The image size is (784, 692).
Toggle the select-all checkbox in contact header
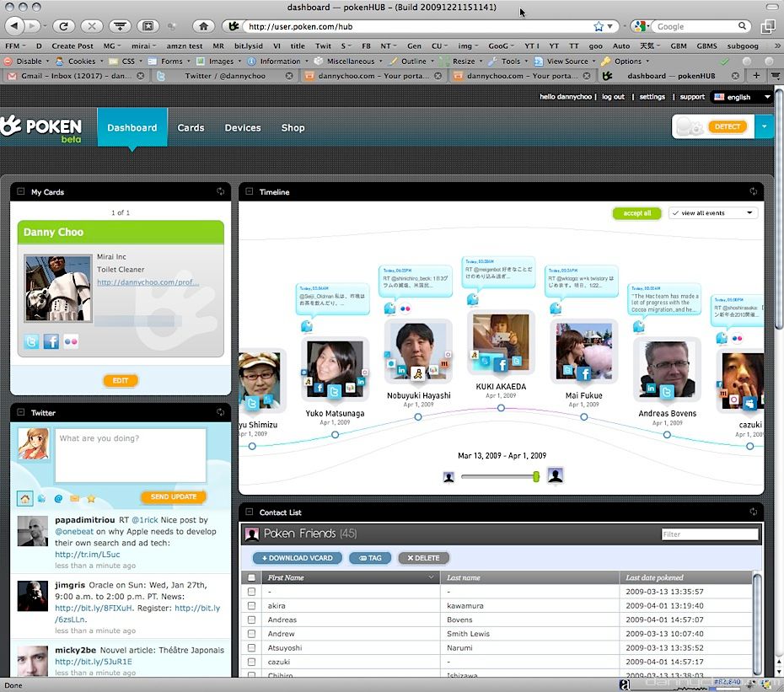pos(251,578)
